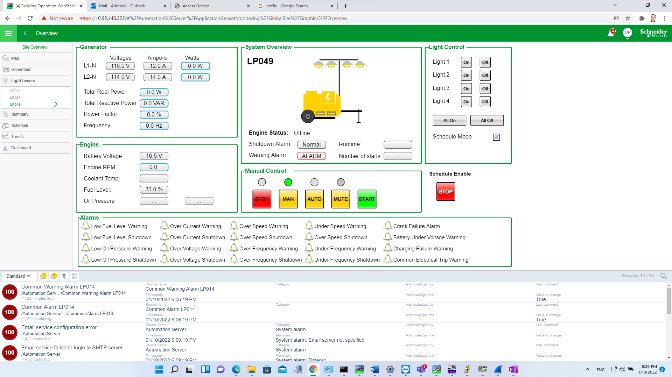
Task: Click Chrome icon in taskbar
Action: click(x=313, y=369)
